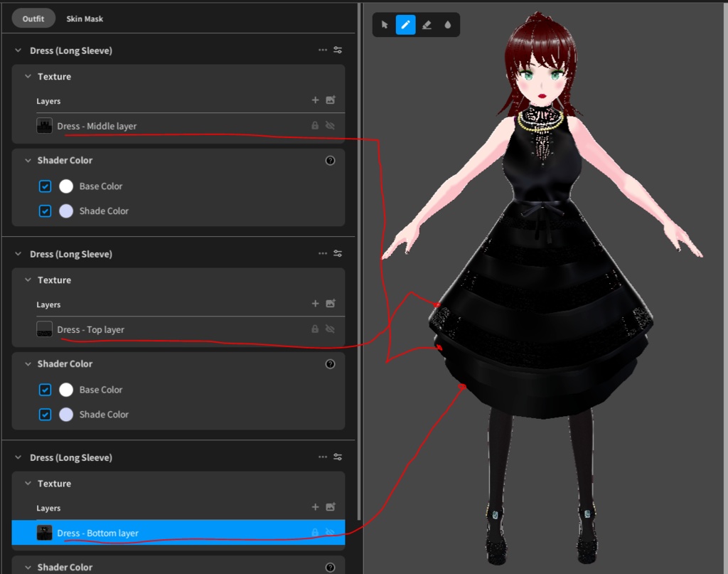Viewport: 728px width, 574px height.
Task: Import an image as a new texture layer
Action: 330,100
